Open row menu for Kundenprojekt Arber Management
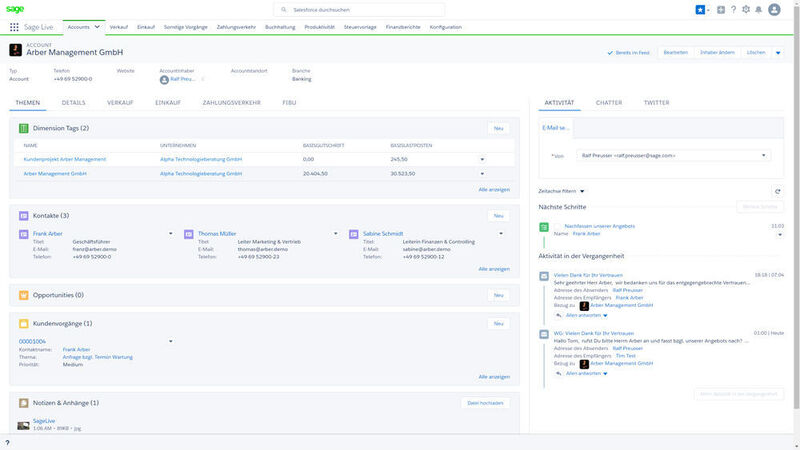The height and width of the screenshot is (450, 800). pyautogui.click(x=482, y=159)
